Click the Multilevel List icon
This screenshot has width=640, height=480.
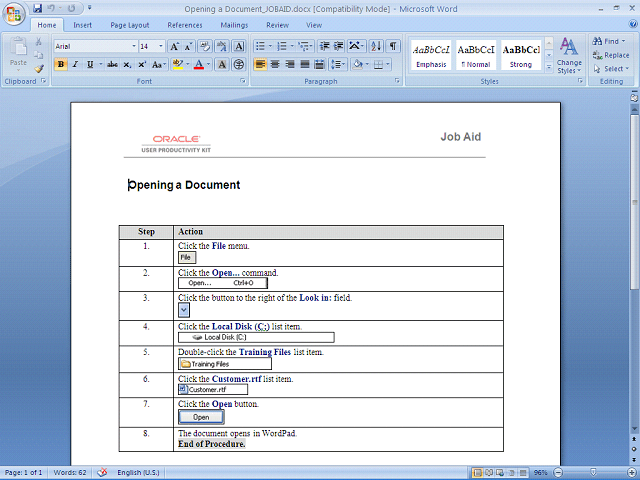[304, 46]
